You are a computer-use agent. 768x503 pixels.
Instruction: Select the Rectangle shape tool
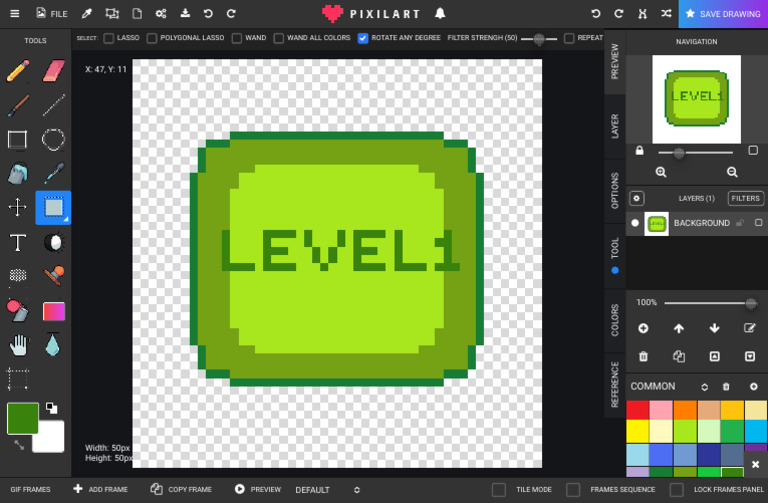18,140
